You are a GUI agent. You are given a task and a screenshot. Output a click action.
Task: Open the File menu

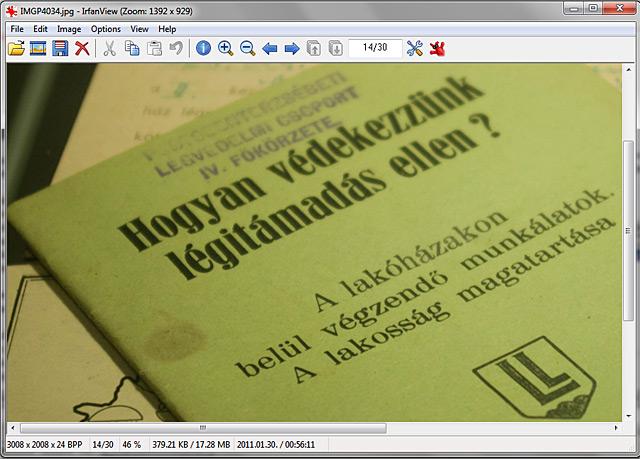17,29
